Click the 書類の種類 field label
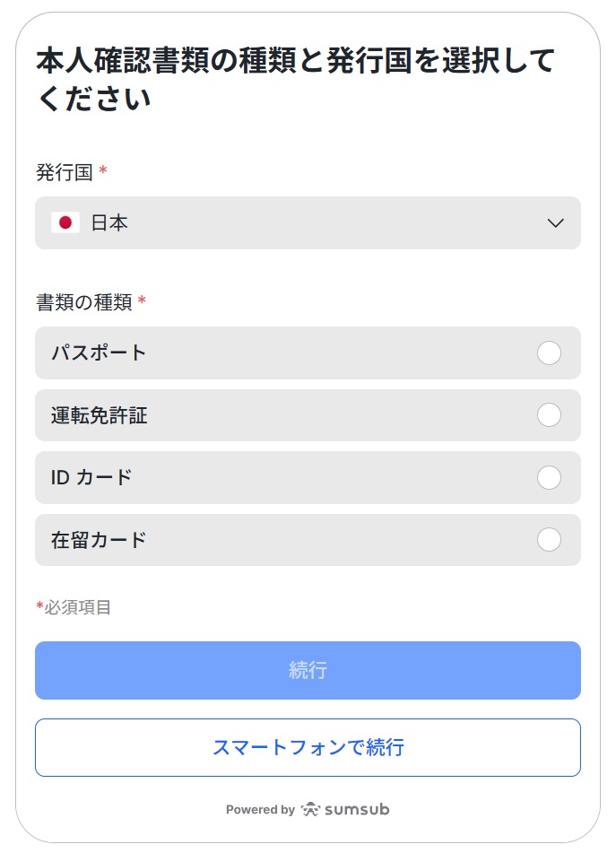Image resolution: width=616 pixels, height=853 pixels. tap(84, 302)
